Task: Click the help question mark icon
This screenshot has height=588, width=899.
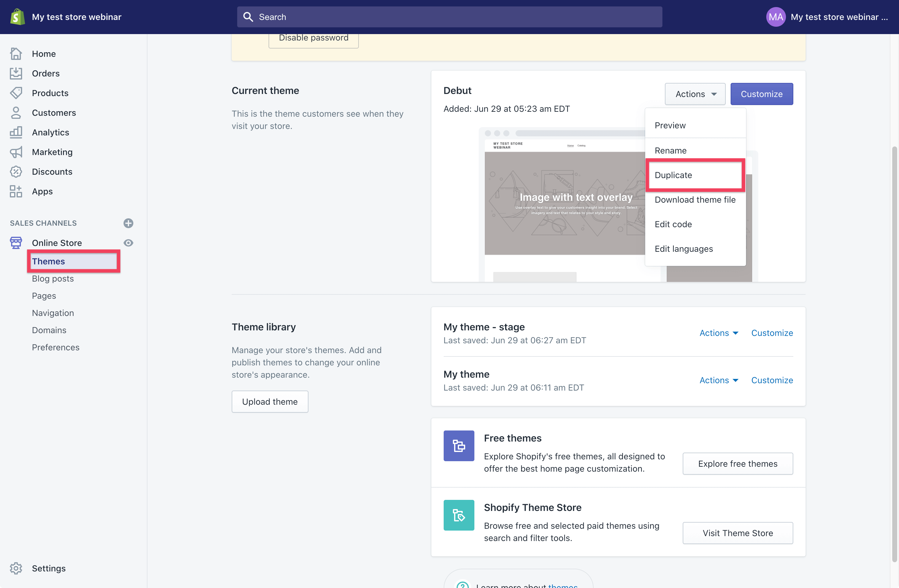Action: 462,584
